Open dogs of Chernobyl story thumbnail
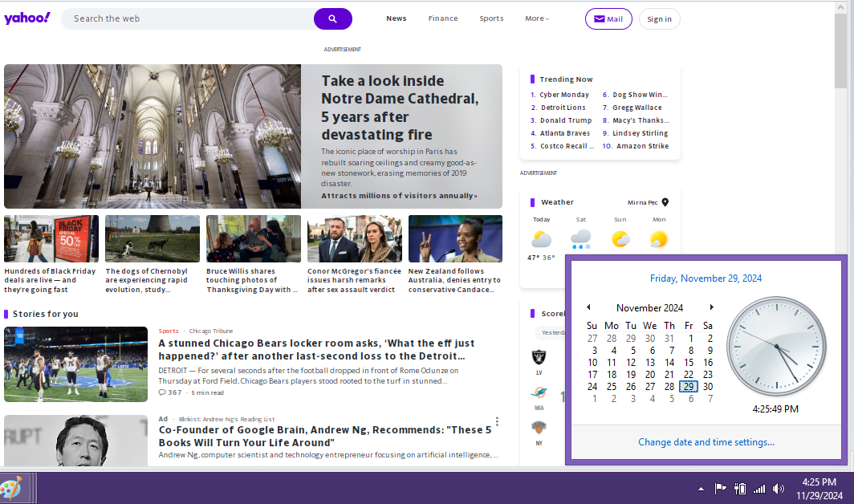Image resolution: width=854 pixels, height=504 pixels. [152, 238]
